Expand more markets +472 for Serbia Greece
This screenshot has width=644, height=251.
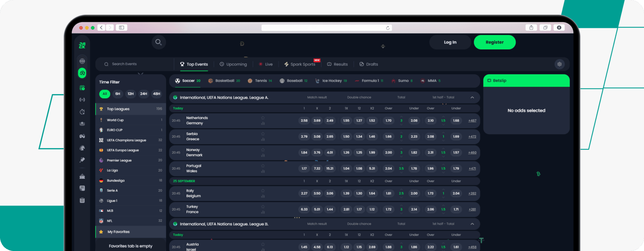[x=472, y=137]
